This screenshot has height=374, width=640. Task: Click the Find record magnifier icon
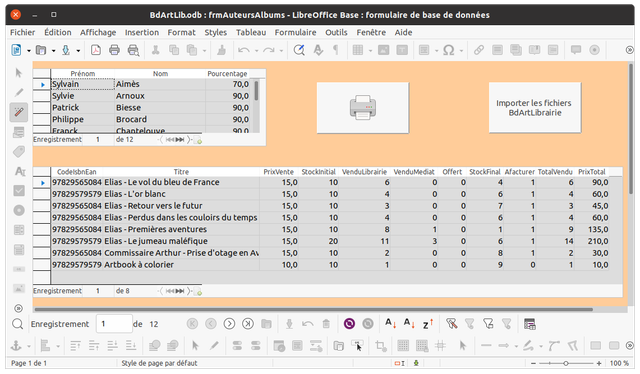pyautogui.click(x=18, y=324)
